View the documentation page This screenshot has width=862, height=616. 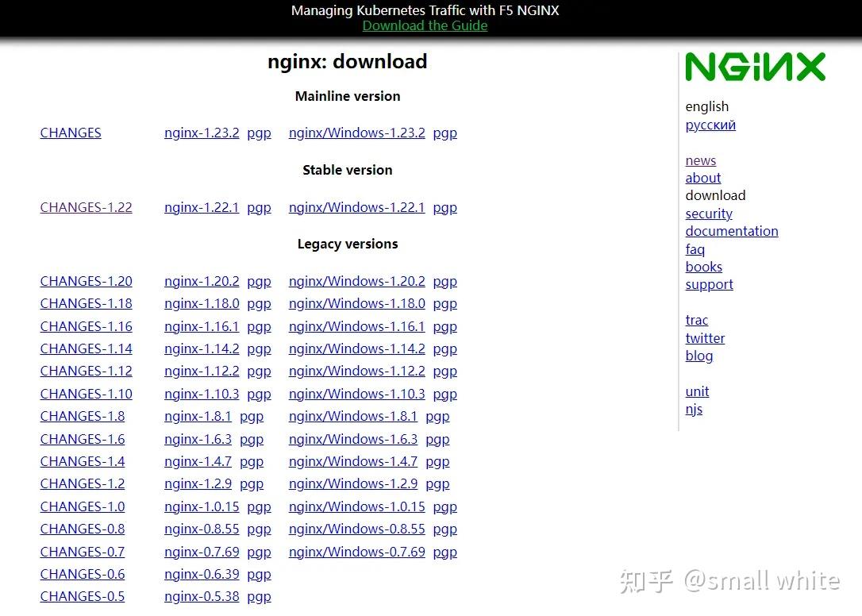731,231
